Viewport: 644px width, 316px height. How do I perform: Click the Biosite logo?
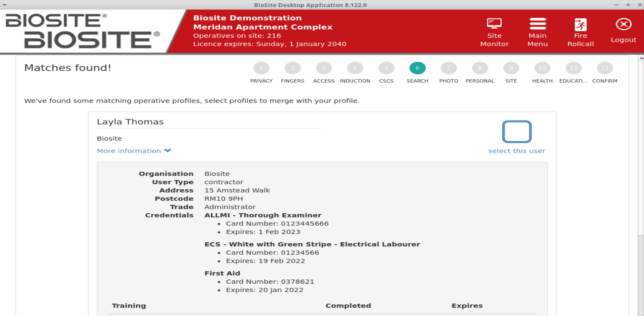[82, 31]
